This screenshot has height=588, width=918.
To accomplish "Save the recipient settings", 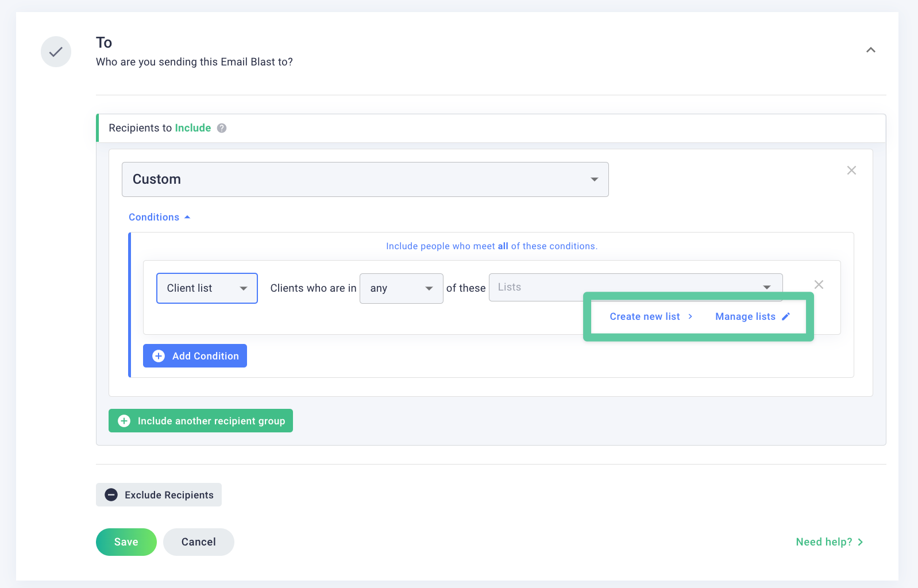I will tap(126, 542).
